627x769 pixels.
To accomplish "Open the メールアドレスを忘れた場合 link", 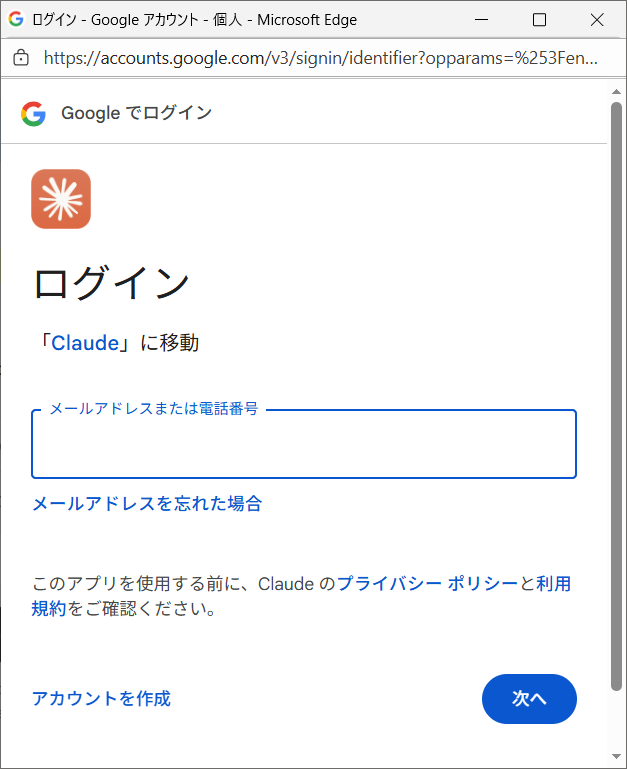I will (147, 503).
